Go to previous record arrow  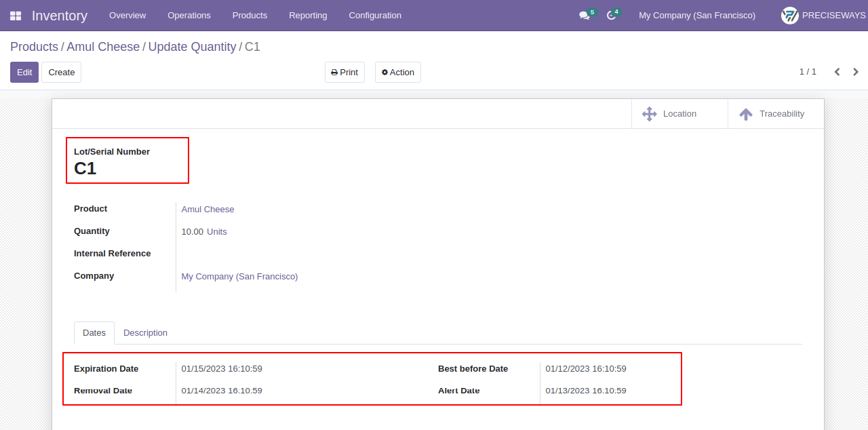tap(837, 72)
